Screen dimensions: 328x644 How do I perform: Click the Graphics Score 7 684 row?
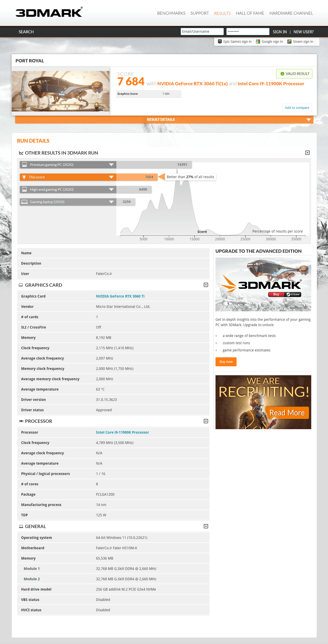pyautogui.click(x=149, y=94)
